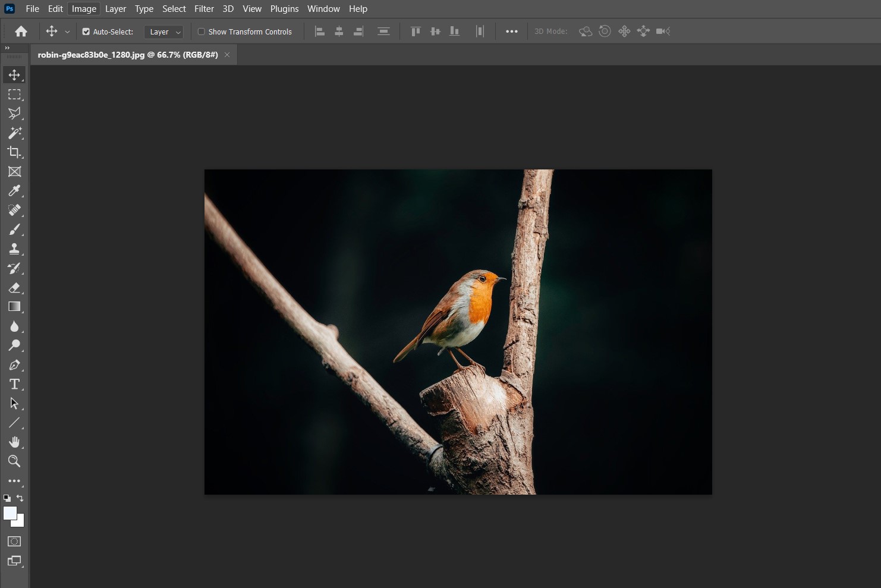Open the Auto-Select Layer dropdown

(163, 32)
